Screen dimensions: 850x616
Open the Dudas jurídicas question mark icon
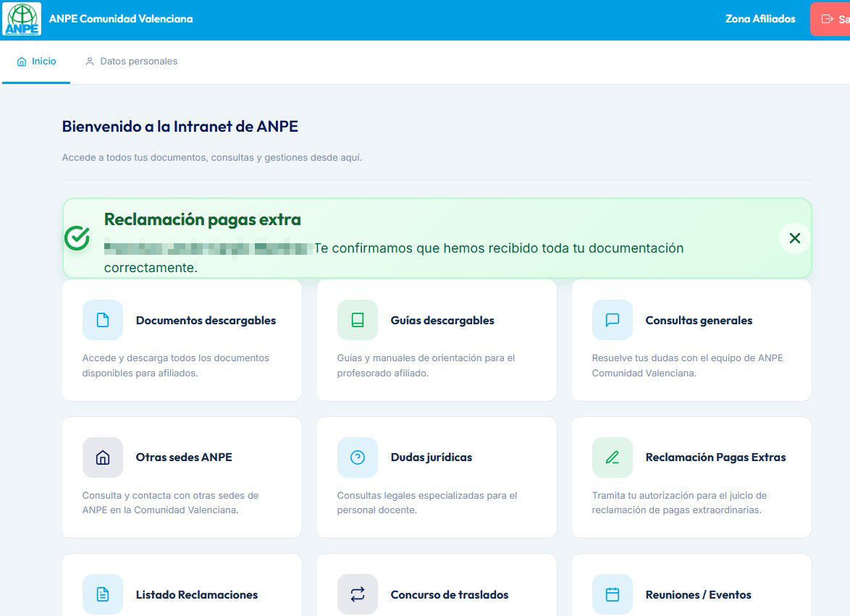358,457
